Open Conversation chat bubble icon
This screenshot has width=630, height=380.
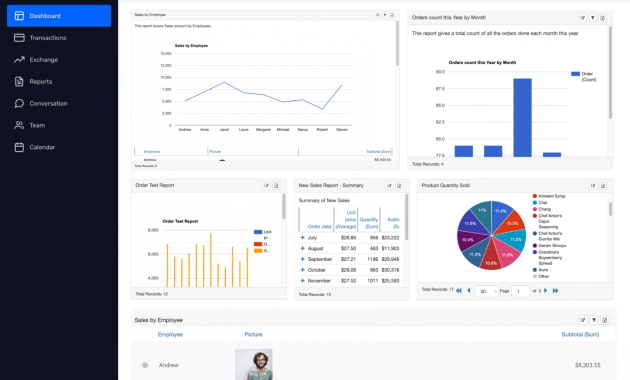pyautogui.click(x=19, y=103)
